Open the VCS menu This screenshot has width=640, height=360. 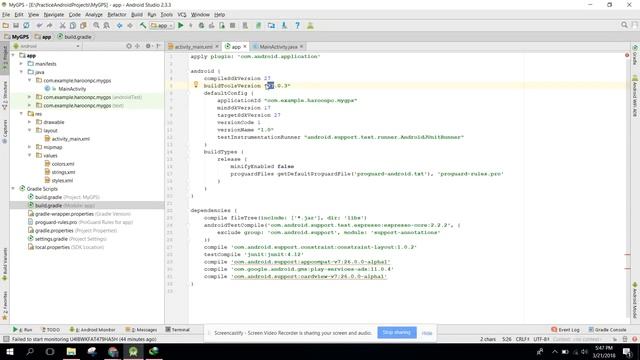(182, 14)
